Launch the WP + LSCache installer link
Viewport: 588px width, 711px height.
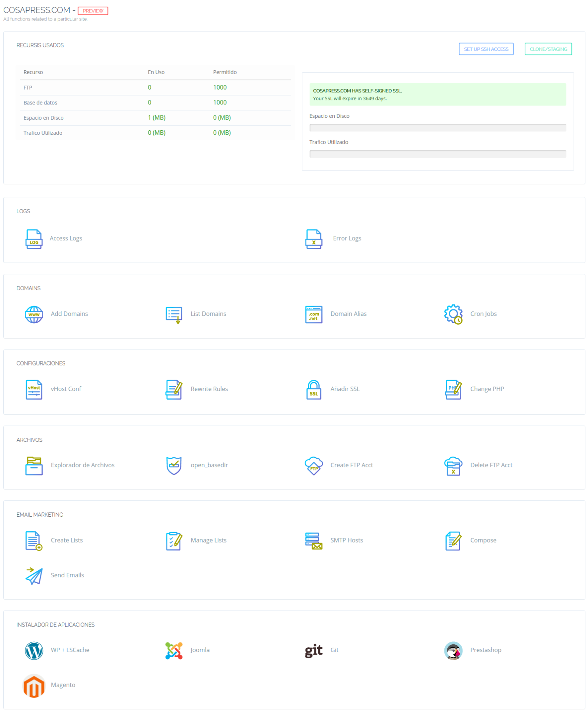point(70,650)
